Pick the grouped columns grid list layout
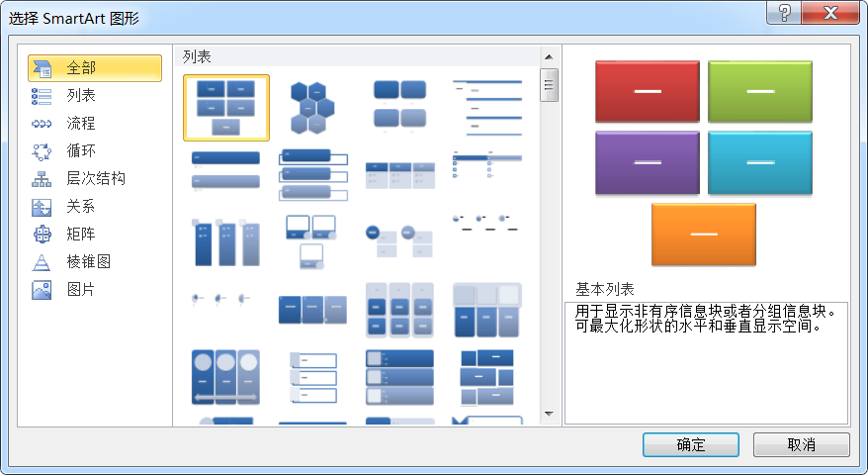The image size is (868, 475). click(x=399, y=310)
